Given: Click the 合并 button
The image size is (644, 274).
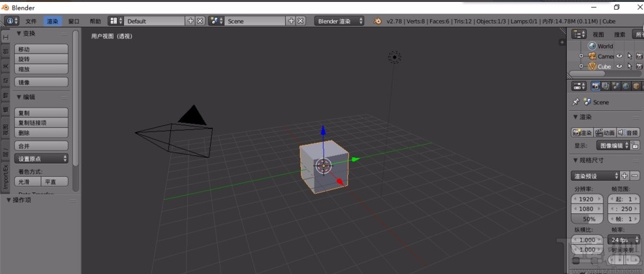Looking at the screenshot, I should pyautogui.click(x=42, y=146).
